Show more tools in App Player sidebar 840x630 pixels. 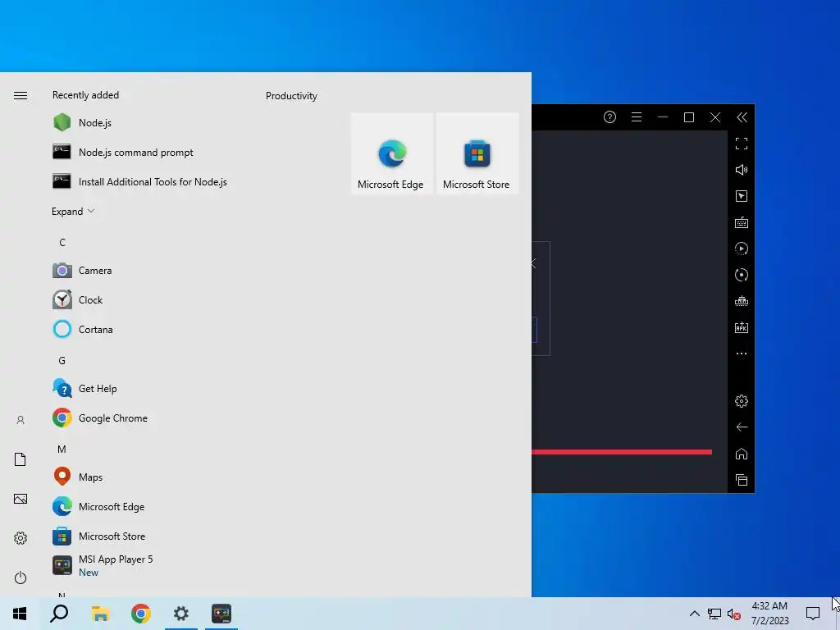(742, 354)
